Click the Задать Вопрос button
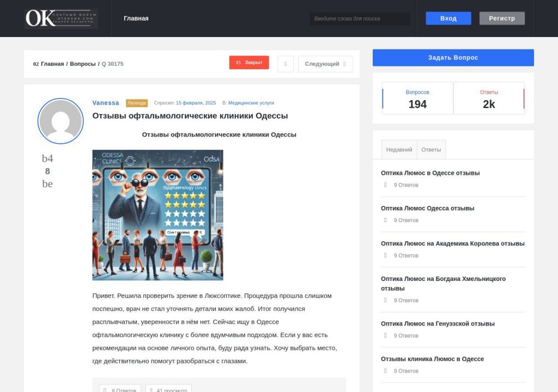Image resolution: width=558 pixels, height=392 pixels. [453, 58]
